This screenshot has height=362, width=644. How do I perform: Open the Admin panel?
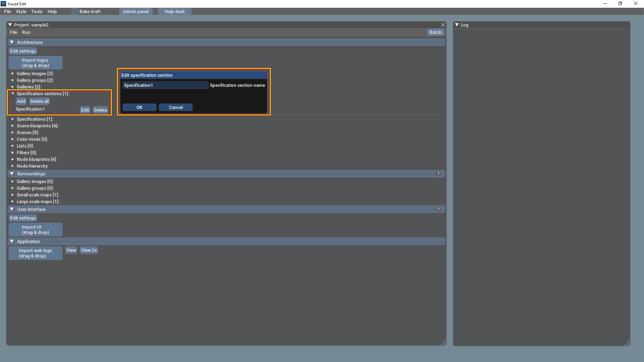click(x=136, y=11)
